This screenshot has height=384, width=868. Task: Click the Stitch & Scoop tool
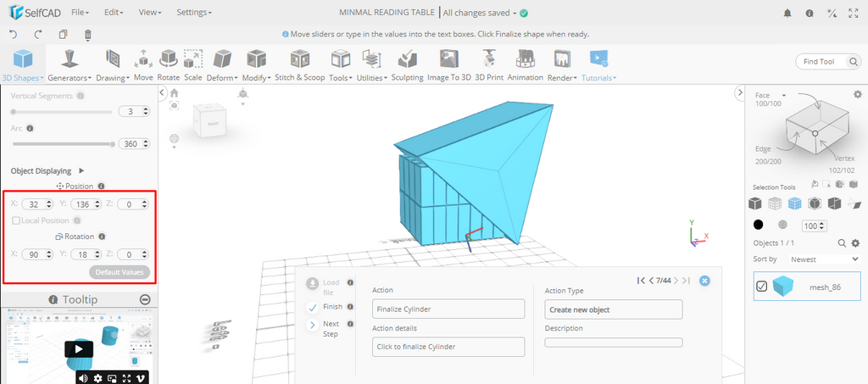pyautogui.click(x=299, y=64)
